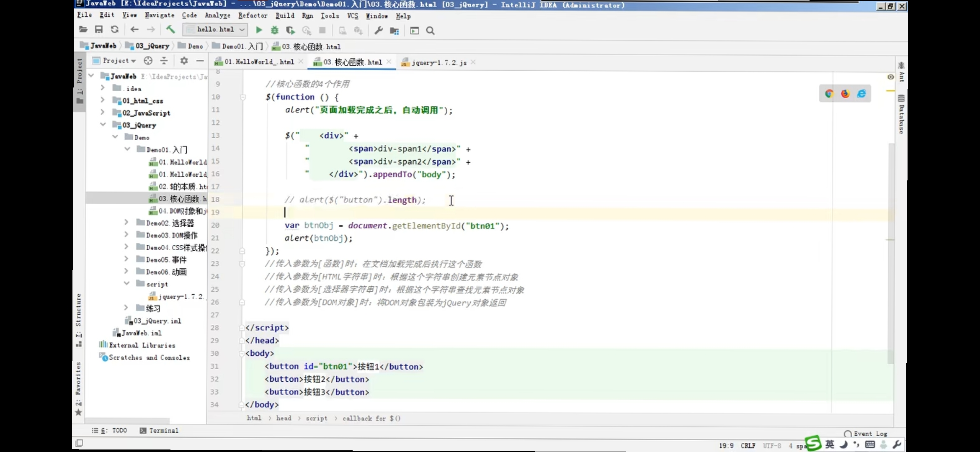980x452 pixels.
Task: Open the Structure side tool window
Action: pyautogui.click(x=79, y=320)
